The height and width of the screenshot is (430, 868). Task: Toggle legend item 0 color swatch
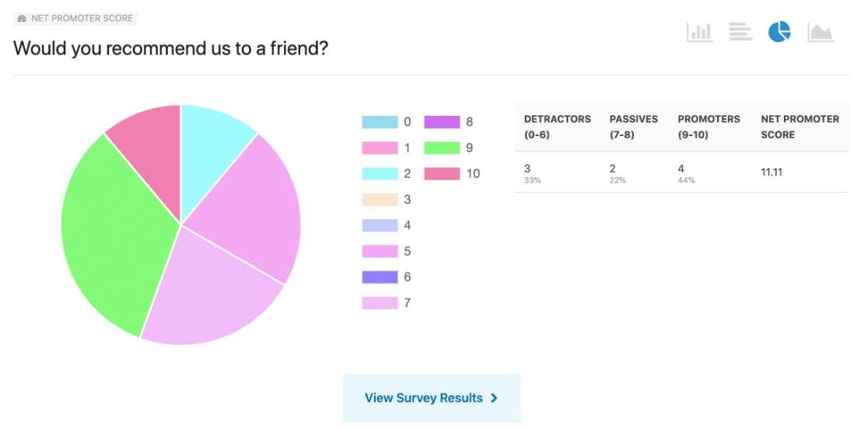(x=379, y=122)
